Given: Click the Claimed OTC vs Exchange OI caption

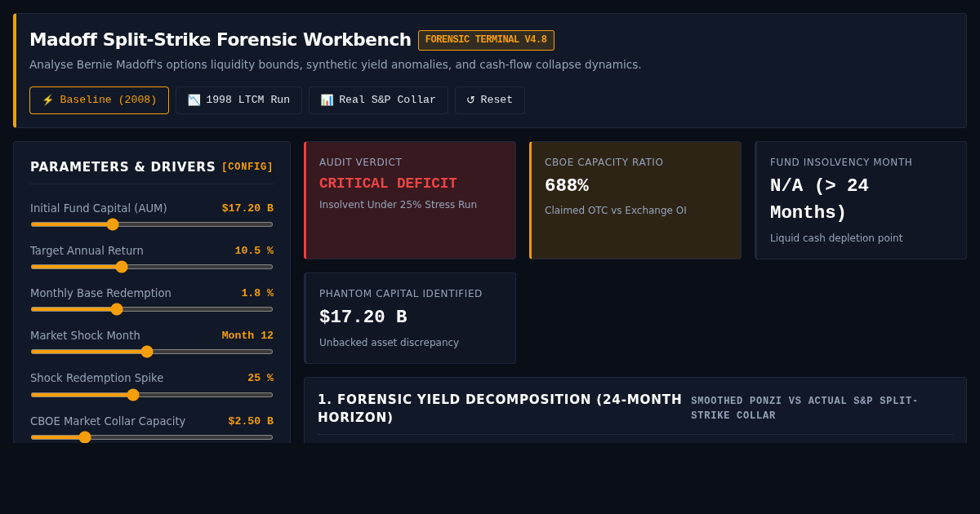Looking at the screenshot, I should pos(616,210).
